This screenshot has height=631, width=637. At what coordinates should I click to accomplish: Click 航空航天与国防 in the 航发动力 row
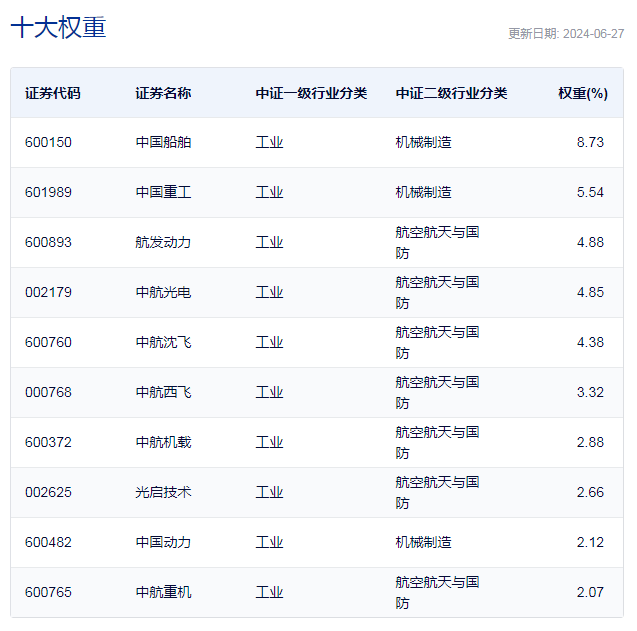click(x=438, y=243)
